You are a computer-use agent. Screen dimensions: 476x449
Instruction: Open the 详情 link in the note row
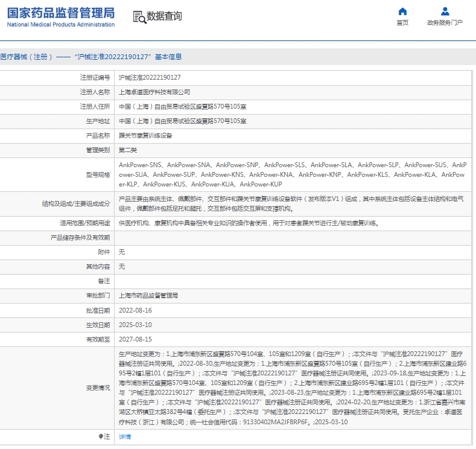(x=125, y=436)
